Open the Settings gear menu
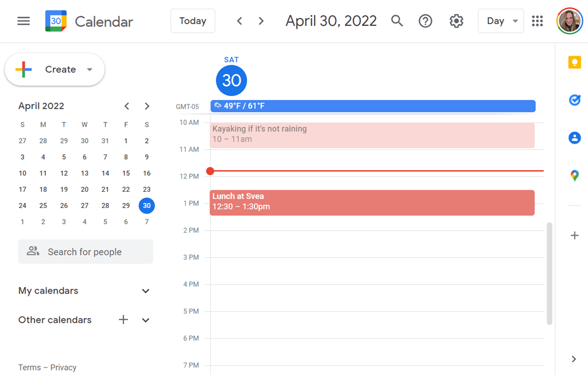The image size is (588, 375). pyautogui.click(x=457, y=21)
